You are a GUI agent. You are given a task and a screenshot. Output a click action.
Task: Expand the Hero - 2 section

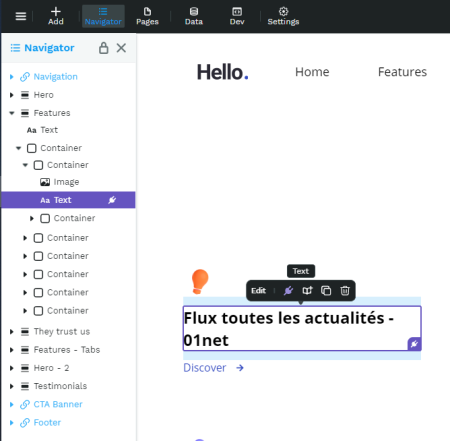12,368
